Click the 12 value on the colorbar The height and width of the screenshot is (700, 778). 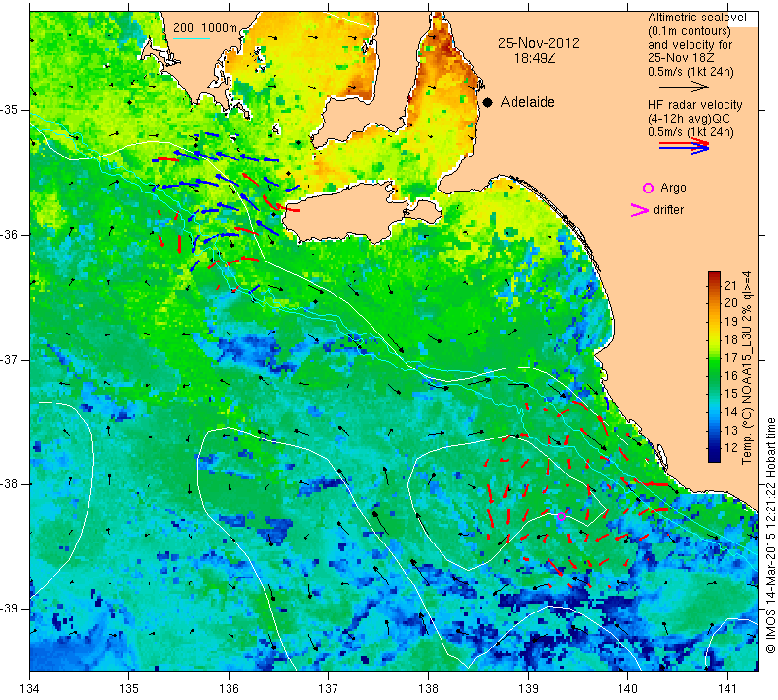(x=731, y=448)
